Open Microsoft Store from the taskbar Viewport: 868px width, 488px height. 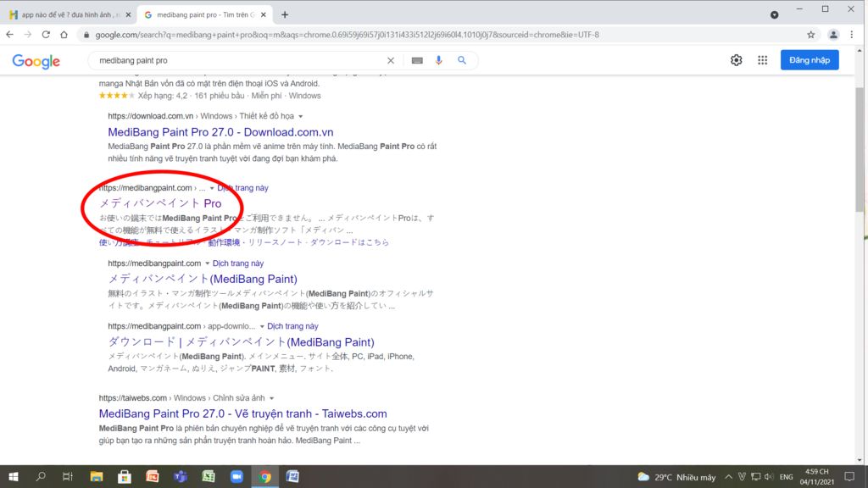point(125,476)
